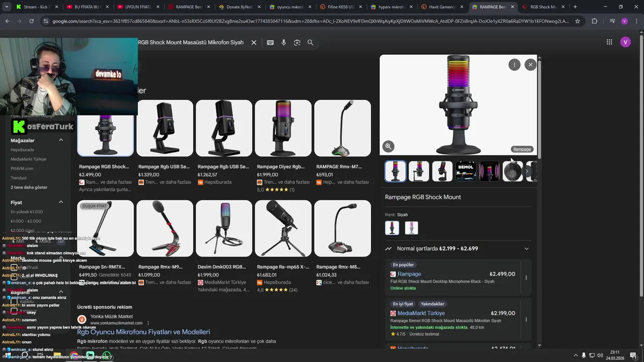Click the address bar URL field
The height and width of the screenshot is (362, 644).
310,21
